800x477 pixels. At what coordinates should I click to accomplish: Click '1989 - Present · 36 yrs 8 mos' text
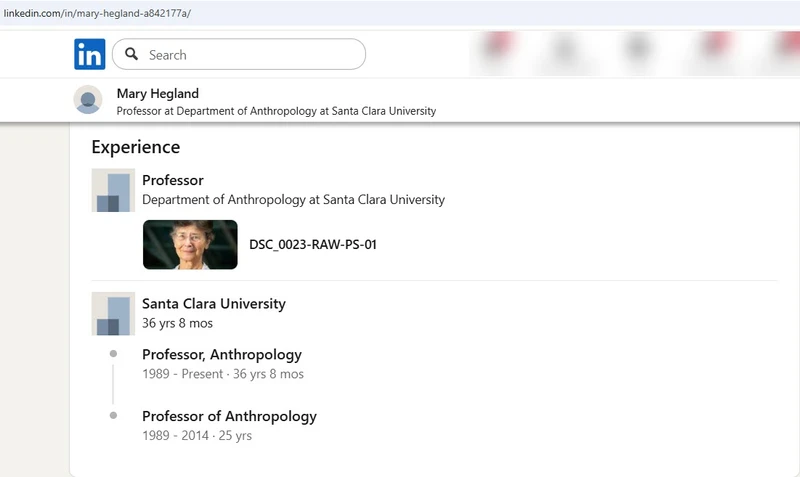[223, 374]
